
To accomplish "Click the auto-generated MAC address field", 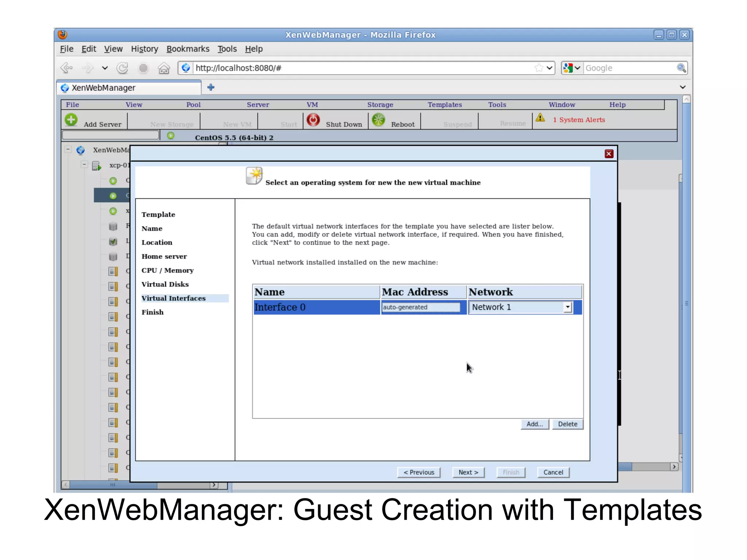I will point(421,307).
